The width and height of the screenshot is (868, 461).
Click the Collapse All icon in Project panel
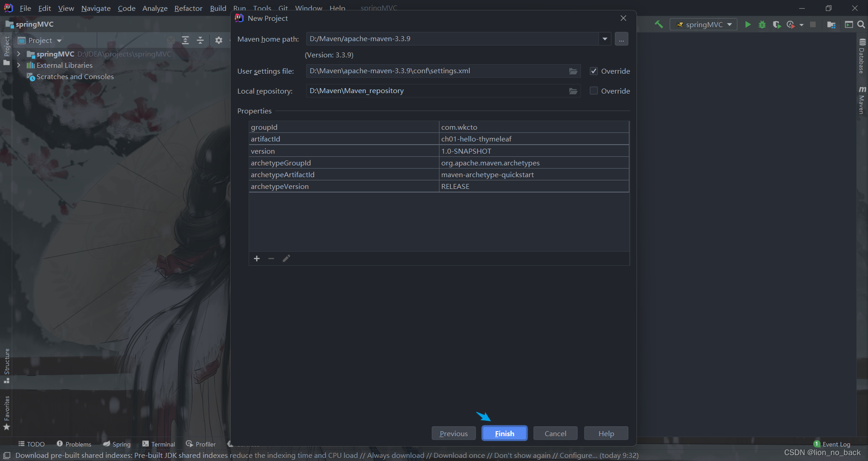[x=200, y=40]
